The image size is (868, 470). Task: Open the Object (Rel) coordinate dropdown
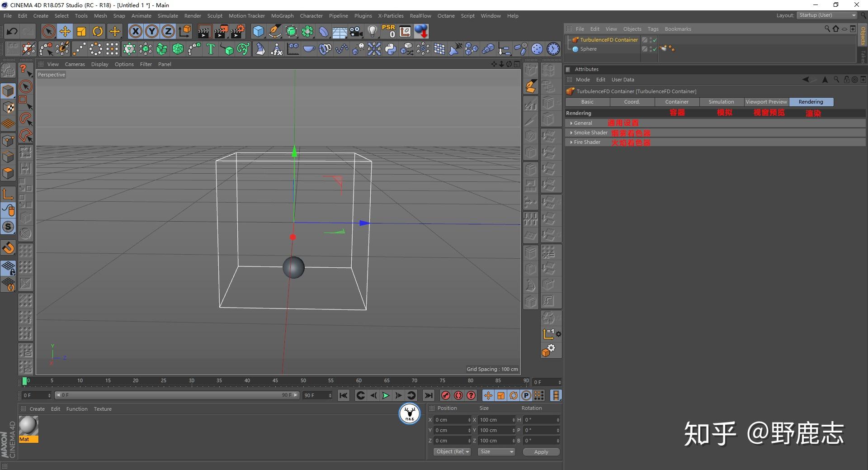pos(452,451)
